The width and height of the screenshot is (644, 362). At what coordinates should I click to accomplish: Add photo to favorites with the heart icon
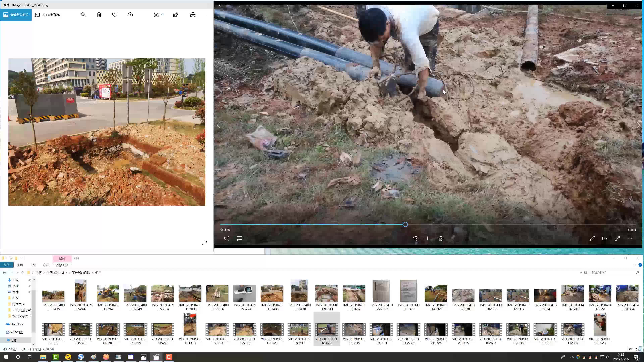(x=115, y=15)
